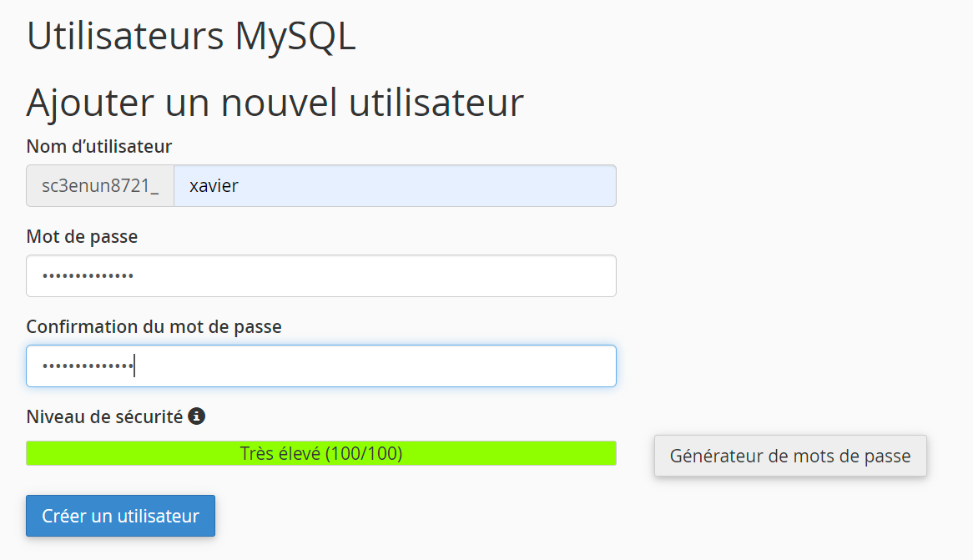This screenshot has width=973, height=560.
Task: Click the Mot de passe label
Action: pos(82,237)
